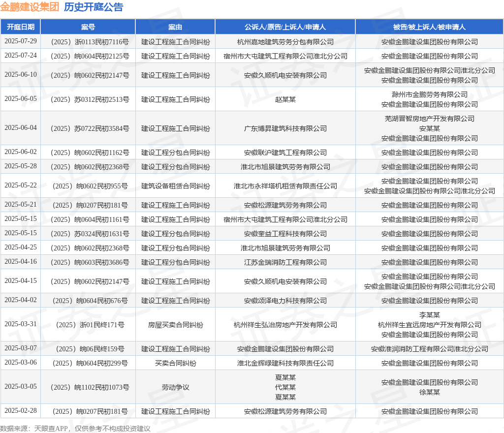
Task: Click plaintiff 江苏金瑞消防工程有限公司
Action: (x=285, y=262)
